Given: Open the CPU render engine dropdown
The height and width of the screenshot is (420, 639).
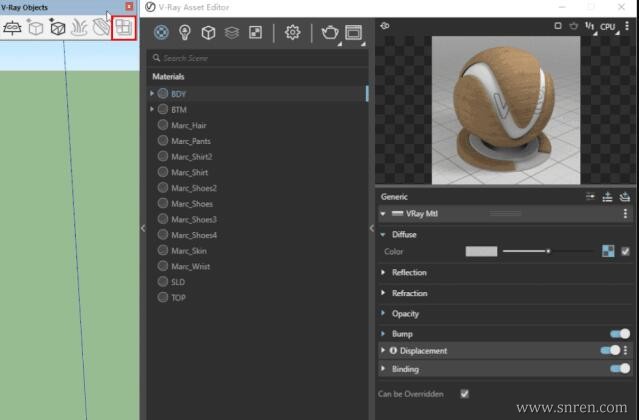Looking at the screenshot, I should pyautogui.click(x=609, y=27).
